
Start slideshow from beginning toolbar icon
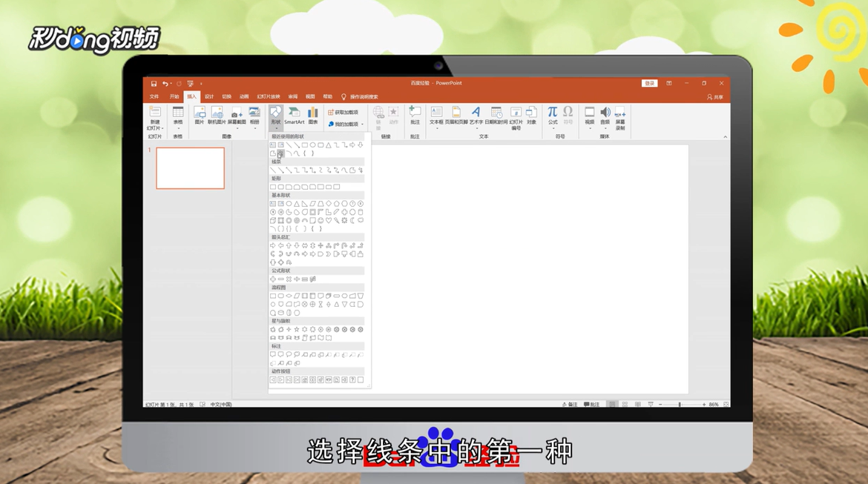tap(191, 84)
